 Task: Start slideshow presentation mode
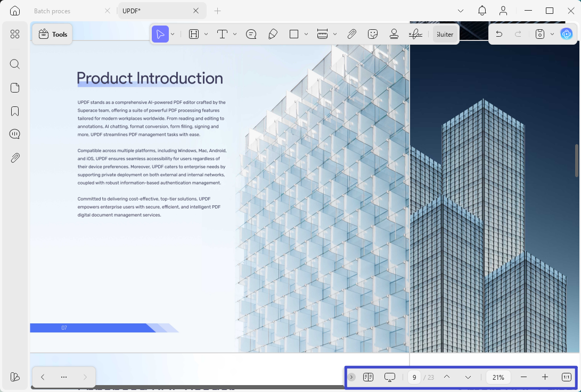(x=389, y=377)
